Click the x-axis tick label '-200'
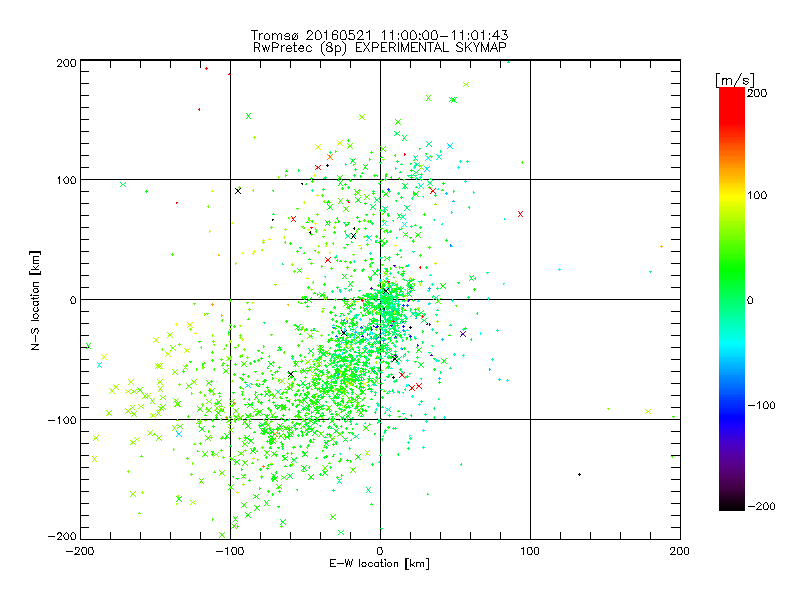Viewport: 800px width, 600px height. (80, 551)
